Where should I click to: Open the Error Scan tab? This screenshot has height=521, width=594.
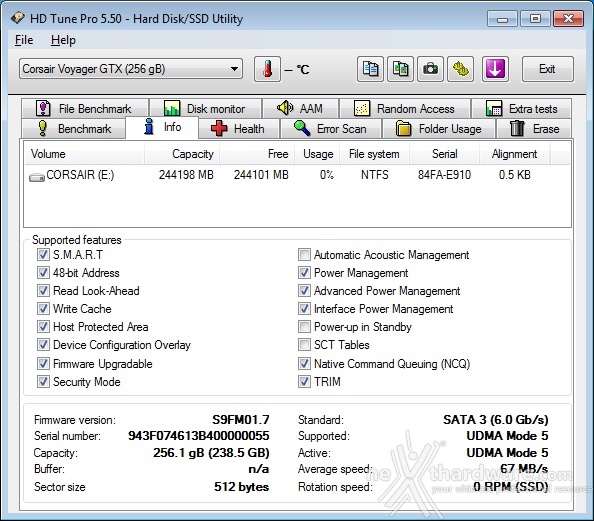(331, 129)
